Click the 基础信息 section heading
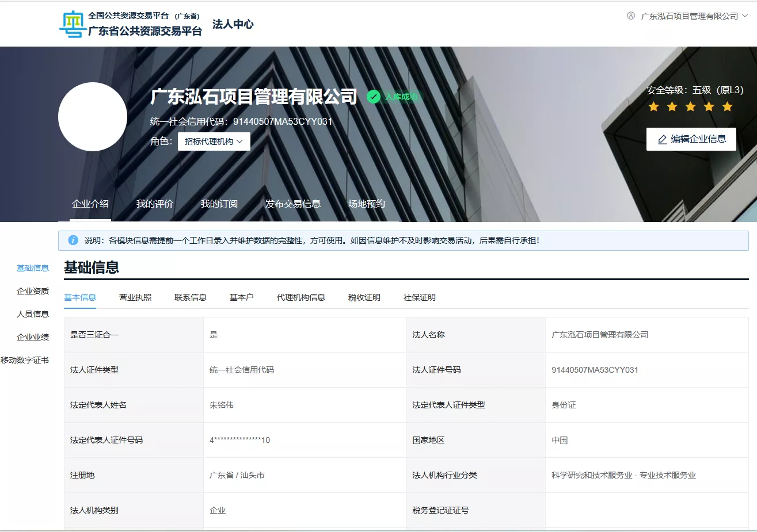 tap(92, 267)
